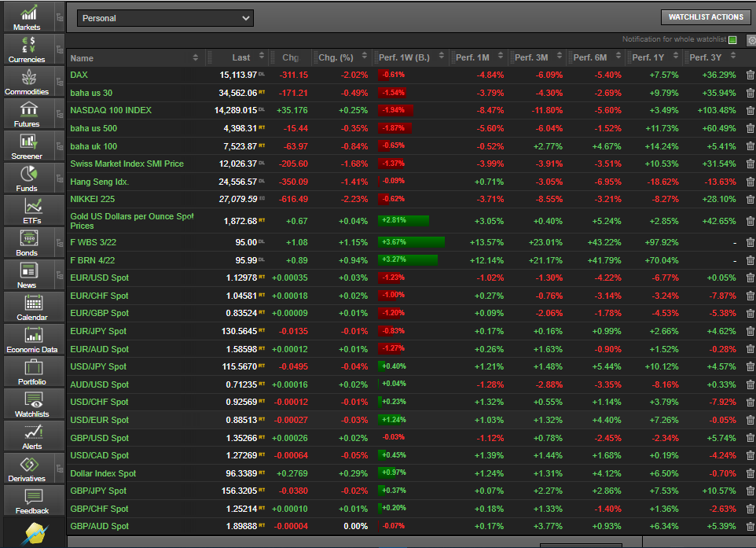
Task: Delete the DAX row with its trash icon
Action: pyautogui.click(x=750, y=75)
